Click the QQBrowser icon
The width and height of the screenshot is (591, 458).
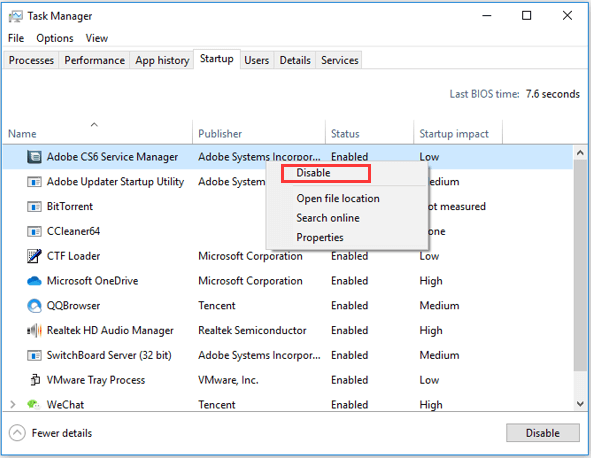(x=34, y=306)
